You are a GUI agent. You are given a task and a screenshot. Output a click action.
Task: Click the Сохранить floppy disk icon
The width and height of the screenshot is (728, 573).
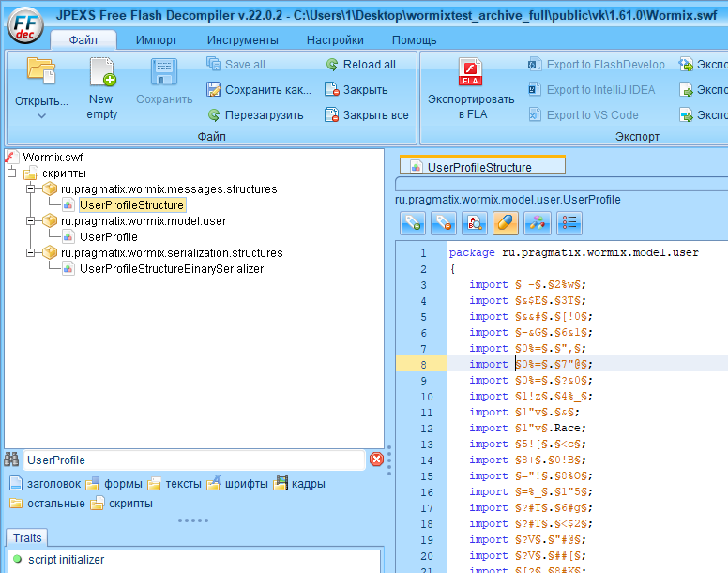(164, 72)
